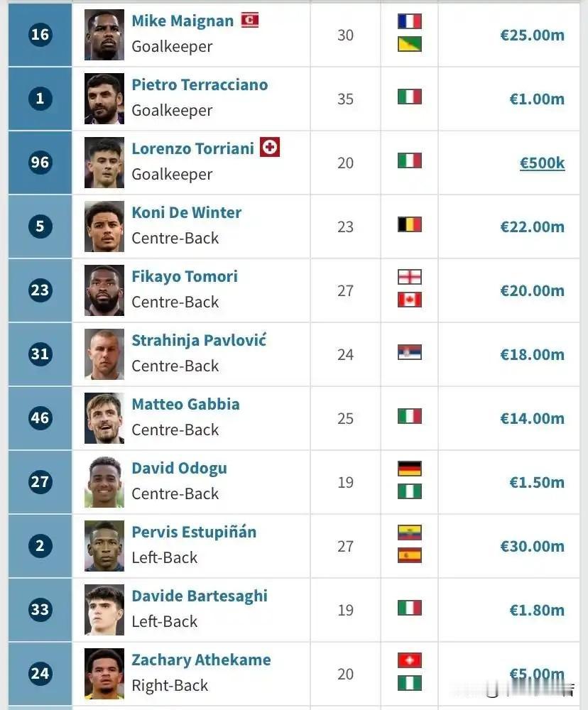Viewport: 588px width, 710px height.
Task: Click the captain icon next to Mike Maignan
Action: click(x=249, y=20)
